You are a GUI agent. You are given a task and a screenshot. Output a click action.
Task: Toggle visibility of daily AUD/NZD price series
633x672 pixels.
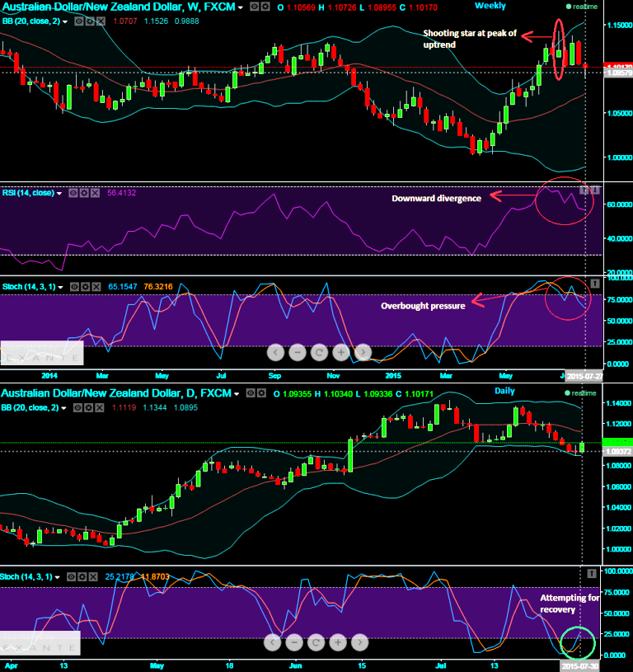point(251,393)
